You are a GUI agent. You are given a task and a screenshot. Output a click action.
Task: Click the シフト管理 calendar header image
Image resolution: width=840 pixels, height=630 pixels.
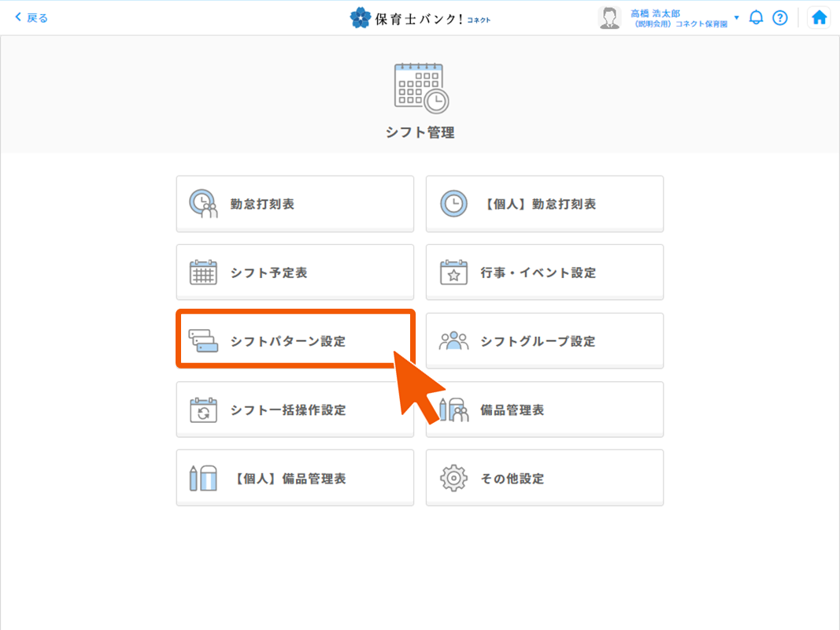tap(420, 88)
